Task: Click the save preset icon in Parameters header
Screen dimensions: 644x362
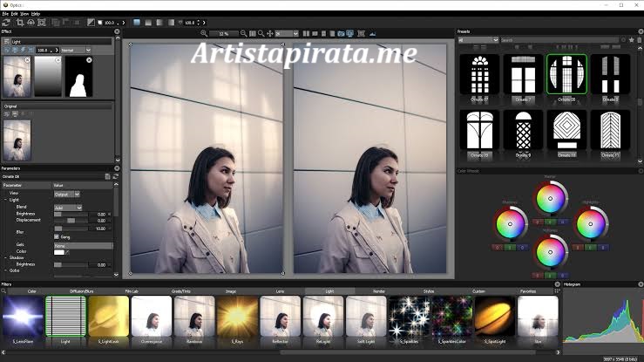Action: coord(107,176)
